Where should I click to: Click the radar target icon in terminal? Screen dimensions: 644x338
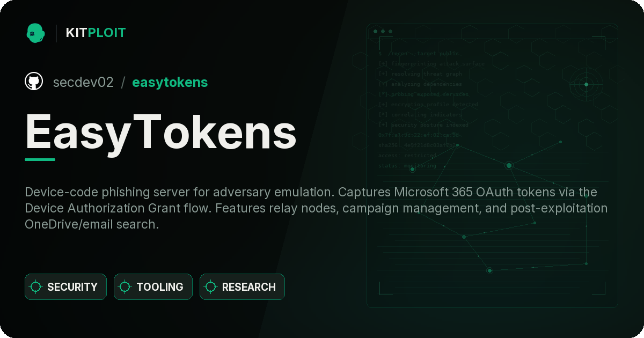586,84
